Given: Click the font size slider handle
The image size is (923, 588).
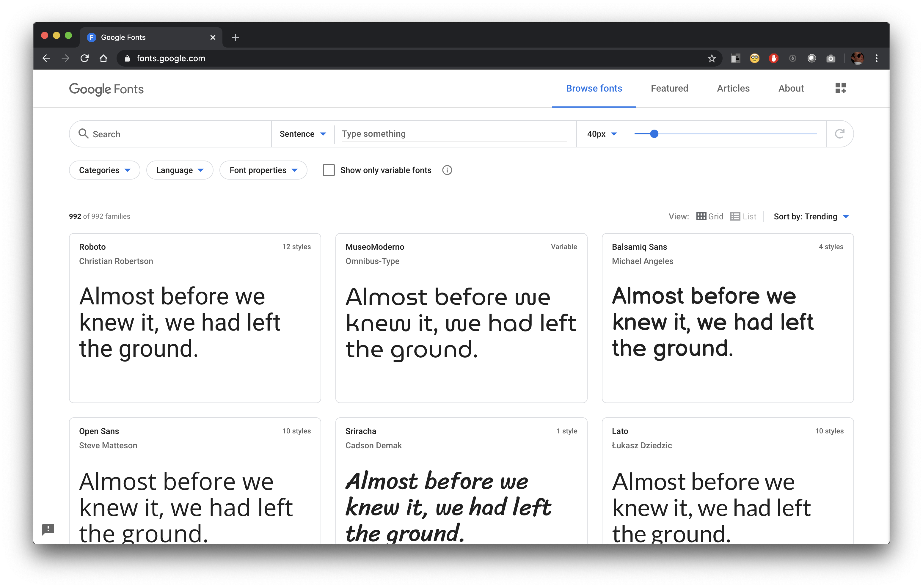Looking at the screenshot, I should 654,134.
